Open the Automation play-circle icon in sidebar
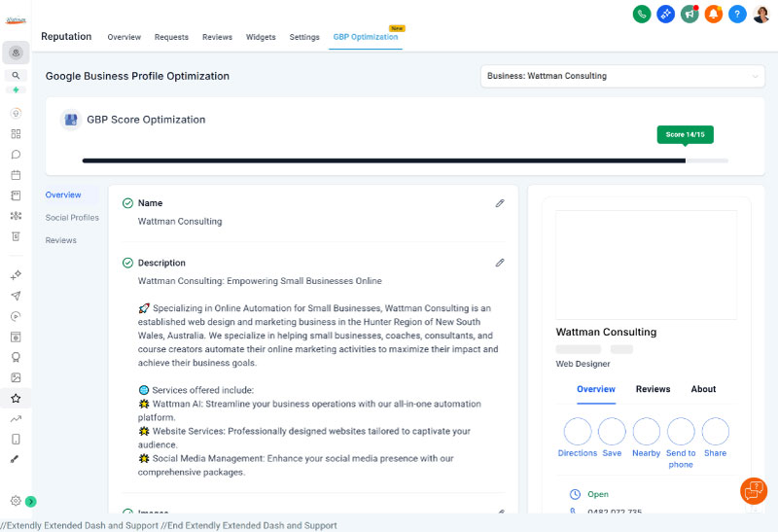The width and height of the screenshot is (778, 532). pyautogui.click(x=16, y=316)
